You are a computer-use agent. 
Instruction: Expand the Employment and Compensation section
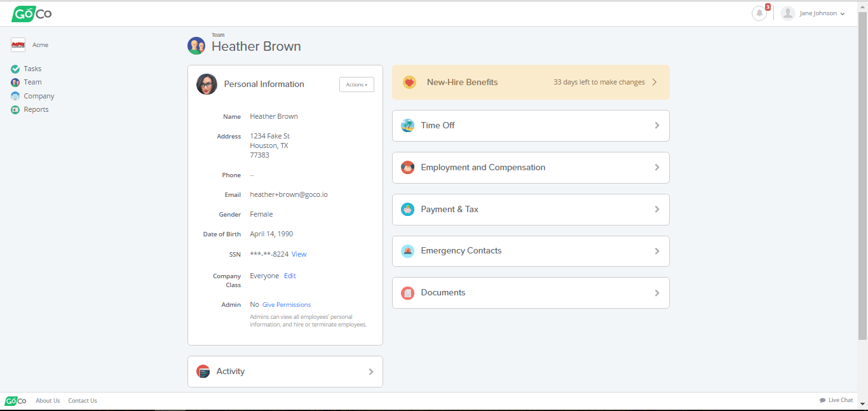pyautogui.click(x=657, y=168)
